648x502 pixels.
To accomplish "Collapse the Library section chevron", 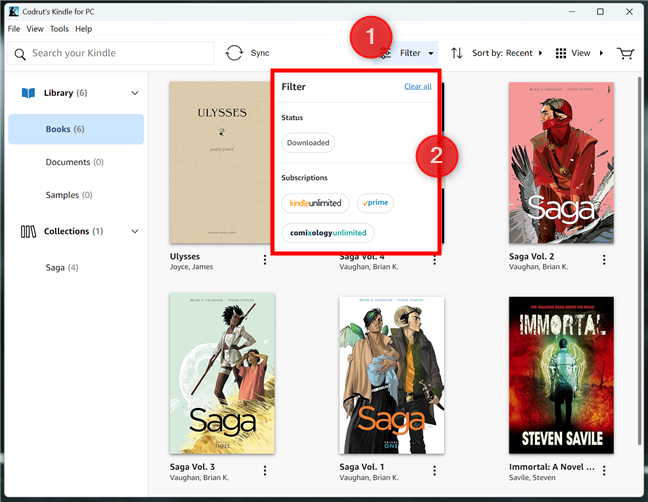I will pos(135,93).
